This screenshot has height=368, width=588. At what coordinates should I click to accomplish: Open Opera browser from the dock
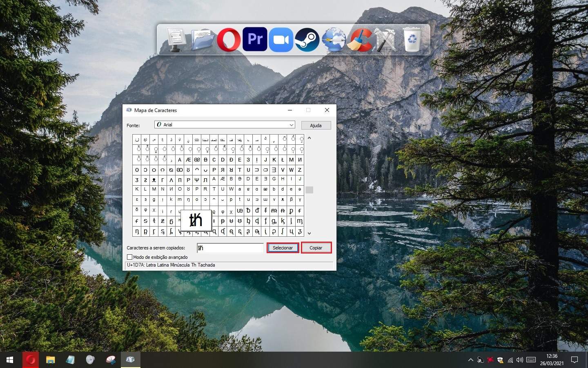[x=229, y=39]
